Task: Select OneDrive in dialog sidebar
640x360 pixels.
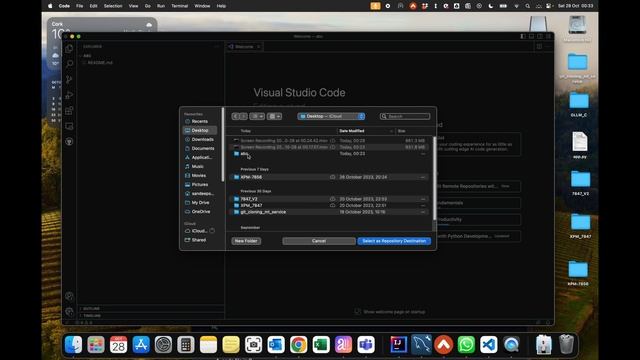Action: (x=200, y=211)
